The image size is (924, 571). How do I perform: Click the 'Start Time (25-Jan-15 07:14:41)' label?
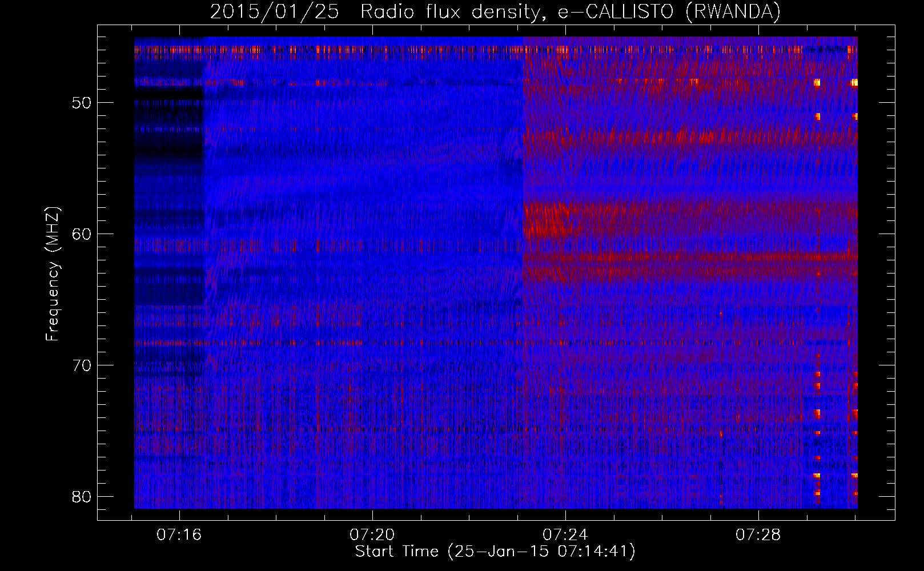click(x=495, y=552)
